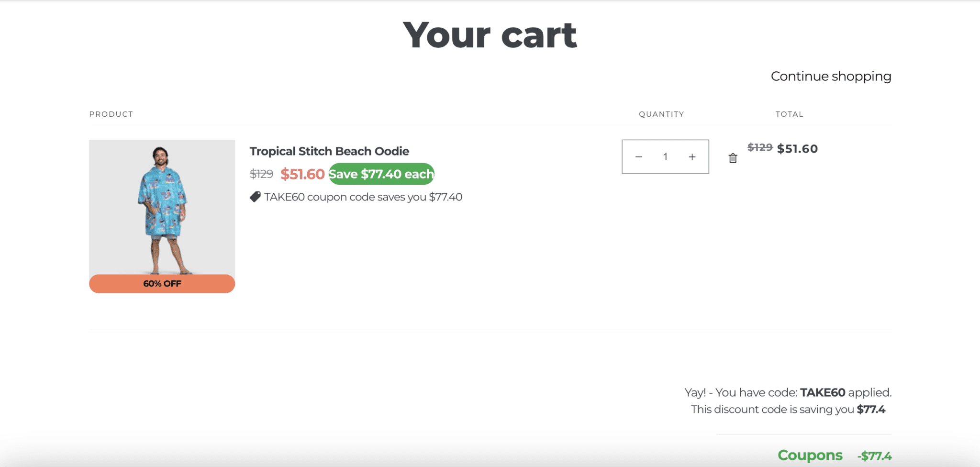Open the Continue shopping link

coord(831,76)
